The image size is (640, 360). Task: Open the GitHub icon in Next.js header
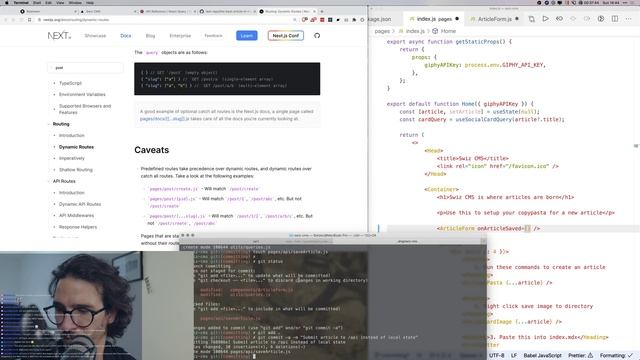point(317,36)
